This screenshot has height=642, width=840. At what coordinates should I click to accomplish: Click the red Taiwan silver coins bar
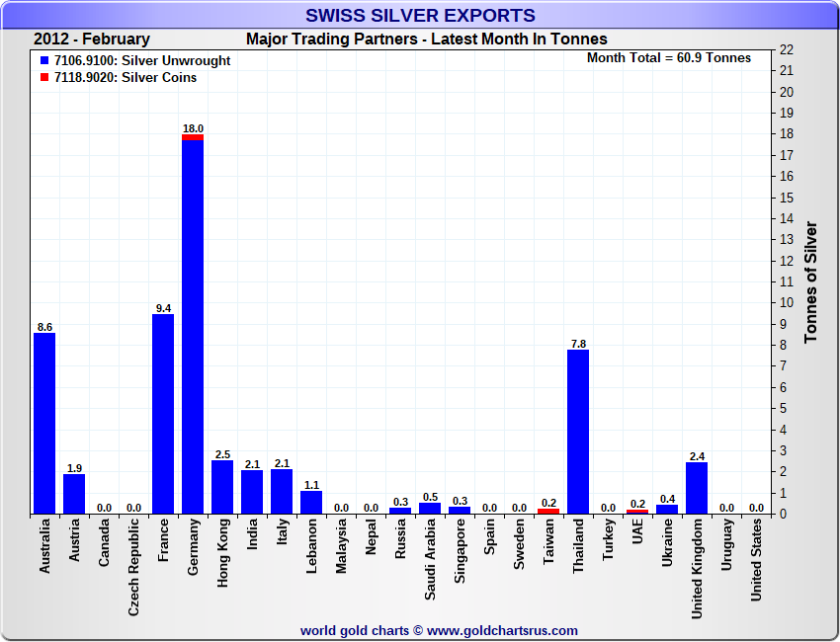(548, 511)
